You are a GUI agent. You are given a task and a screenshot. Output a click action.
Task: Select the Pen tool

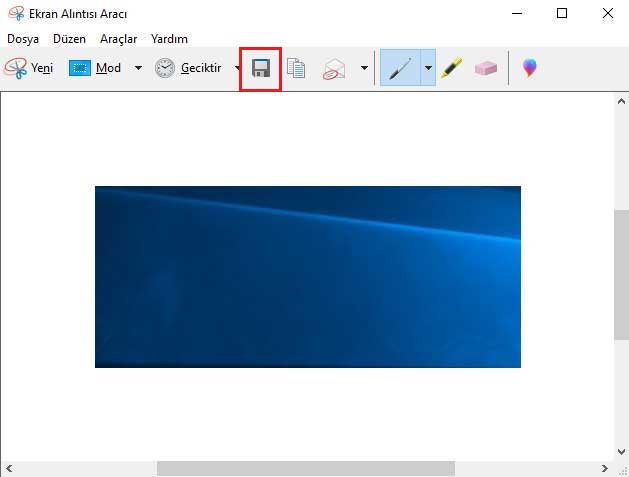(x=400, y=67)
